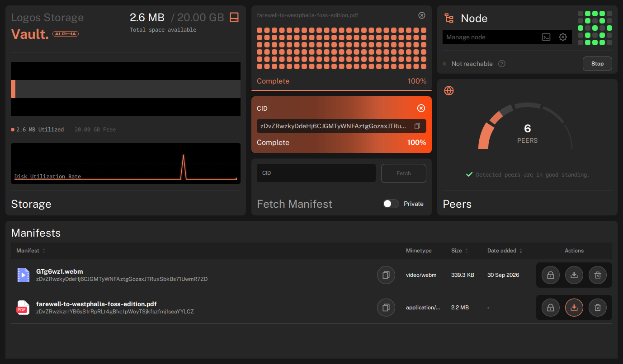Sort manifests by Date added column
The height and width of the screenshot is (364, 623).
click(505, 251)
